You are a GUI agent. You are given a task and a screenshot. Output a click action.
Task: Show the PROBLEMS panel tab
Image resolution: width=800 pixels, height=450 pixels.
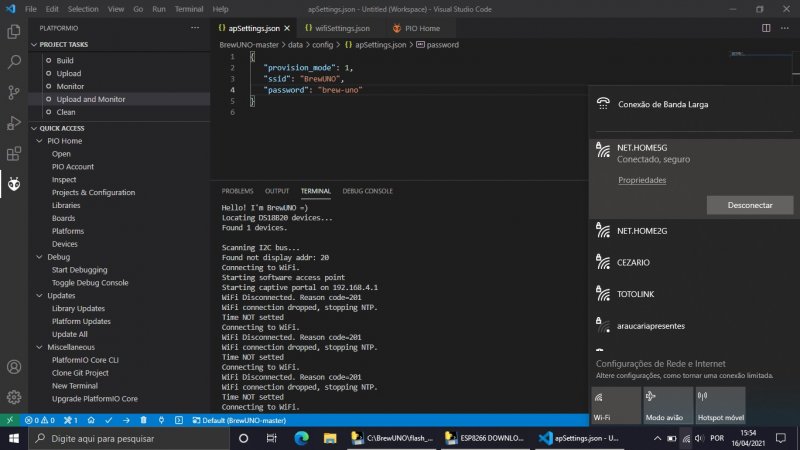(237, 191)
